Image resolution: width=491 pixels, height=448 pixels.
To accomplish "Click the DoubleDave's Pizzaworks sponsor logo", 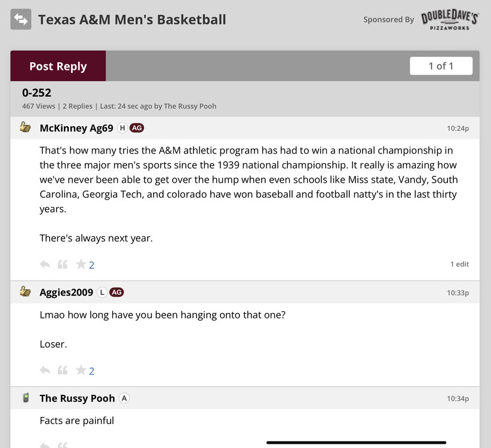I will point(450,20).
